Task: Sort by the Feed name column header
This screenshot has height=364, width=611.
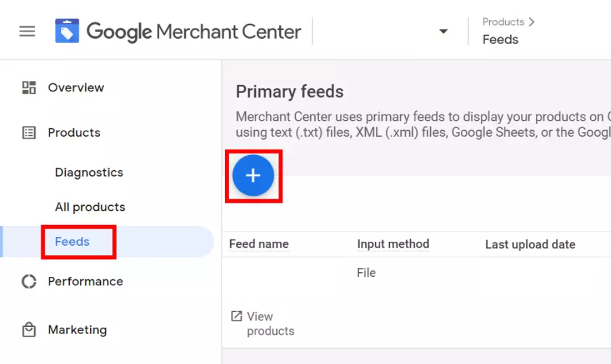Action: (x=259, y=244)
